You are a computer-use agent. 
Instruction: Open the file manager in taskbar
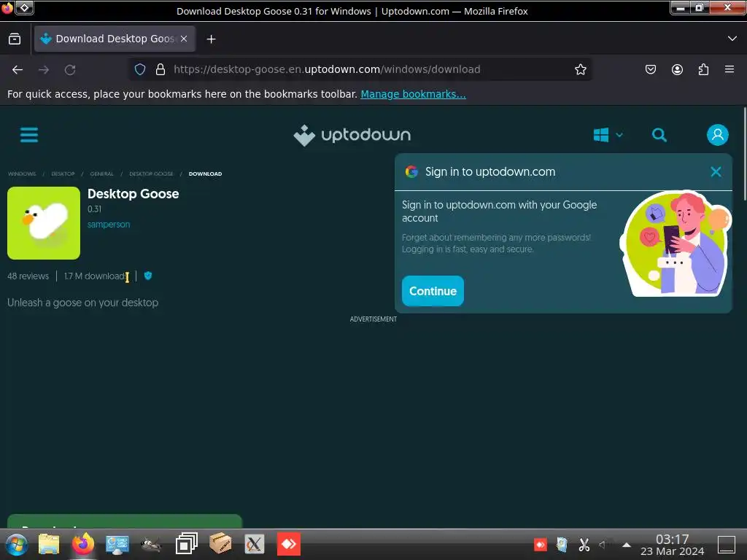[49, 544]
